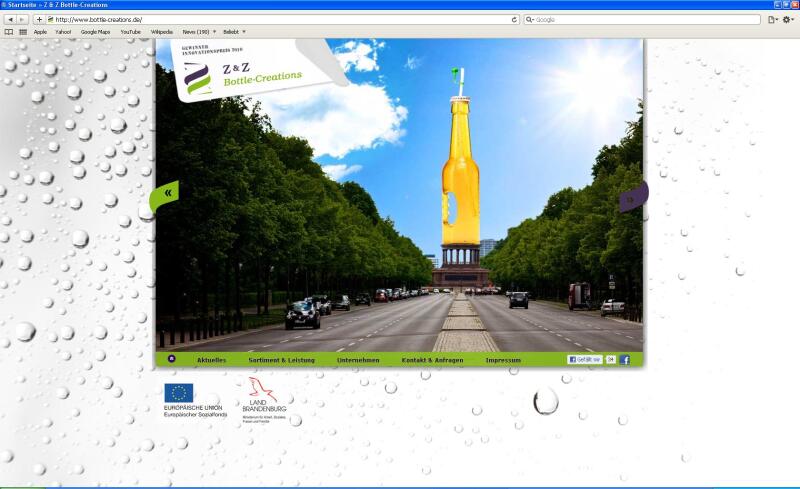
Task: Click the Safari back button
Action: [10, 19]
